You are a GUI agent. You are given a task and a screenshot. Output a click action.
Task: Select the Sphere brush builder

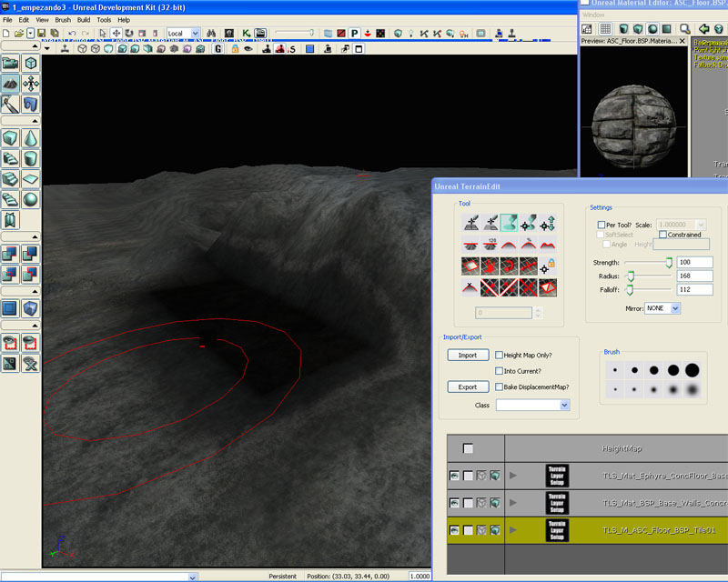tap(31, 199)
